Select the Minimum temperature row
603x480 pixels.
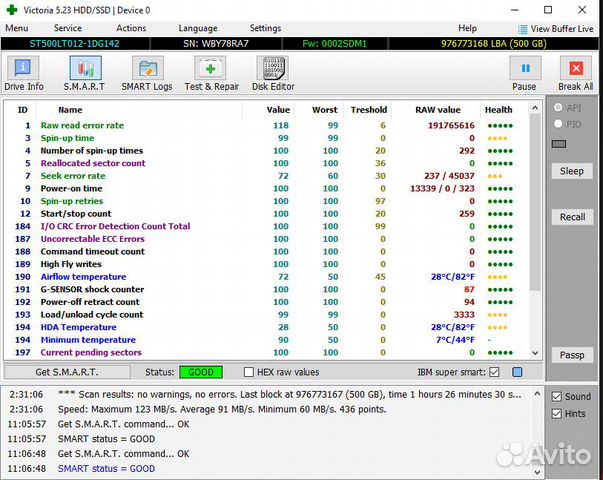[265, 340]
